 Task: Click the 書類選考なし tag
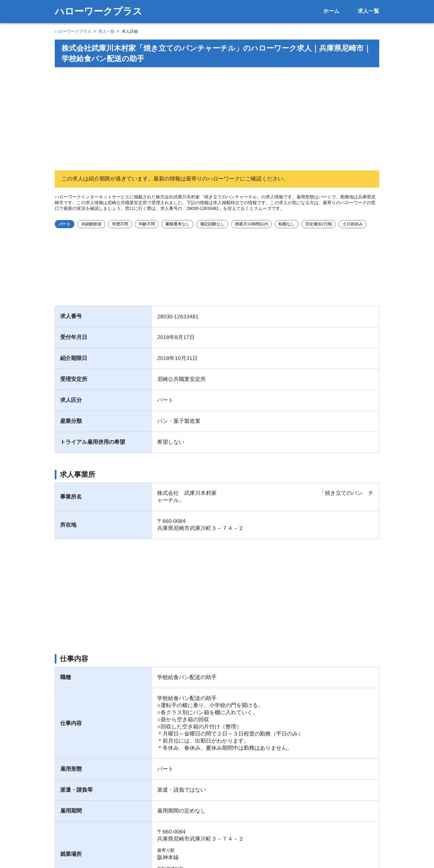[x=177, y=224]
